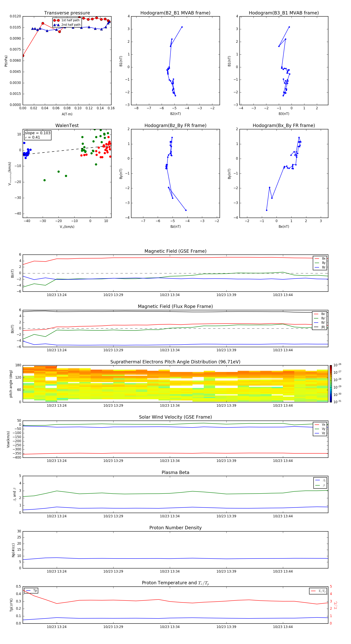This screenshot has height=644, width=351.
Task: Click the top-right point of the B2_B1 hodogram
Action: pyautogui.click(x=182, y=27)
